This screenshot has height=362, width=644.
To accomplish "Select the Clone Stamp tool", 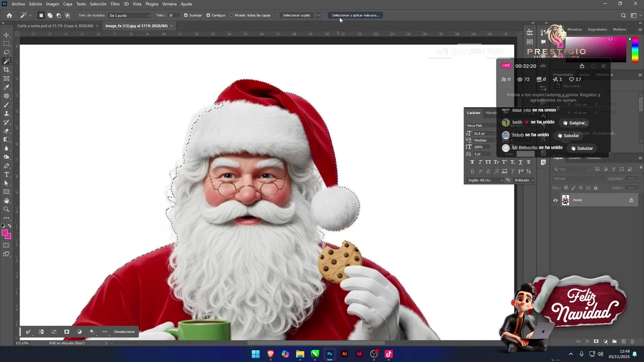I will click(7, 114).
